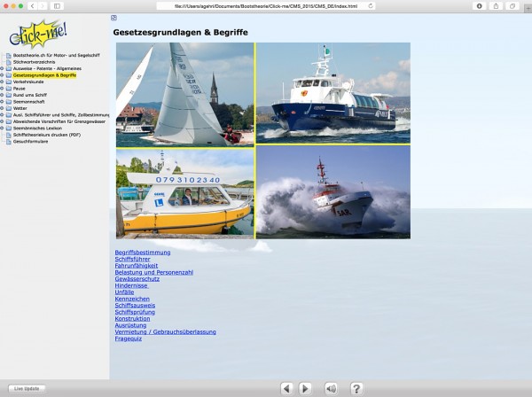Click document icon beside Schiffstheoriekurs drucken (PDF)
The image size is (532, 397).
coord(9,135)
